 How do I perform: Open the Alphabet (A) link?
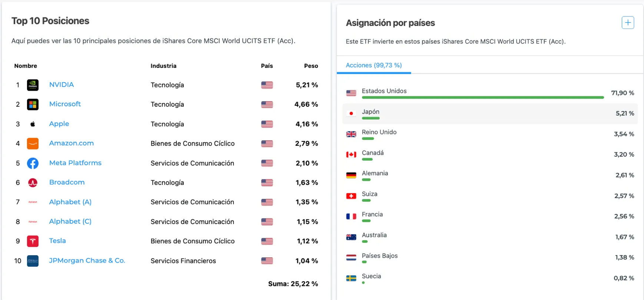(70, 202)
